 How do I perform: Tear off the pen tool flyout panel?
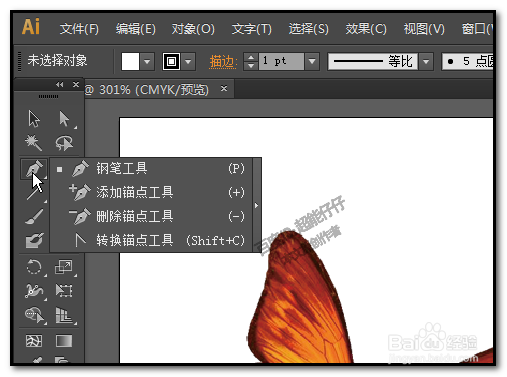coord(257,205)
